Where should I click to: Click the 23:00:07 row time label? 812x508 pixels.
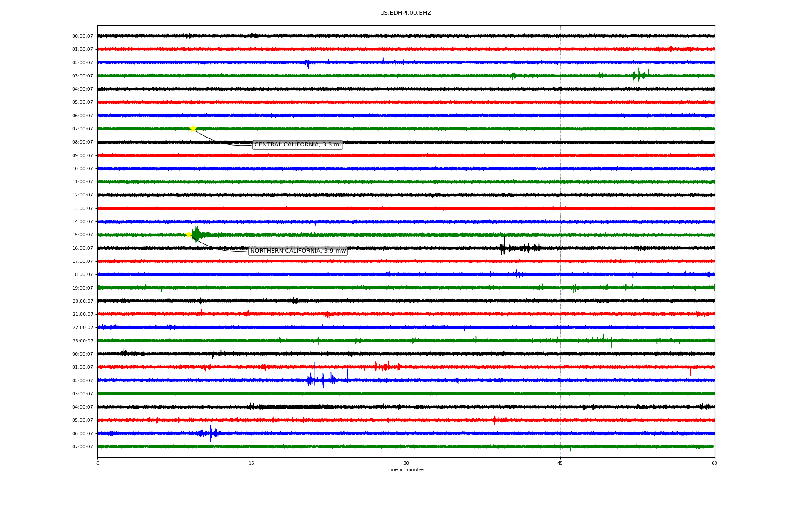coord(82,341)
